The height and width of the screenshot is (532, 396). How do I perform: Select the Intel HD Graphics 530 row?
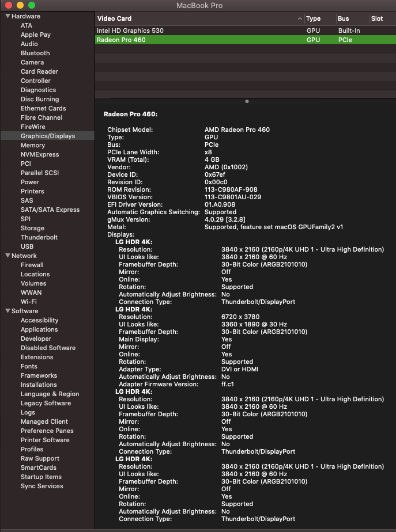pos(245,31)
